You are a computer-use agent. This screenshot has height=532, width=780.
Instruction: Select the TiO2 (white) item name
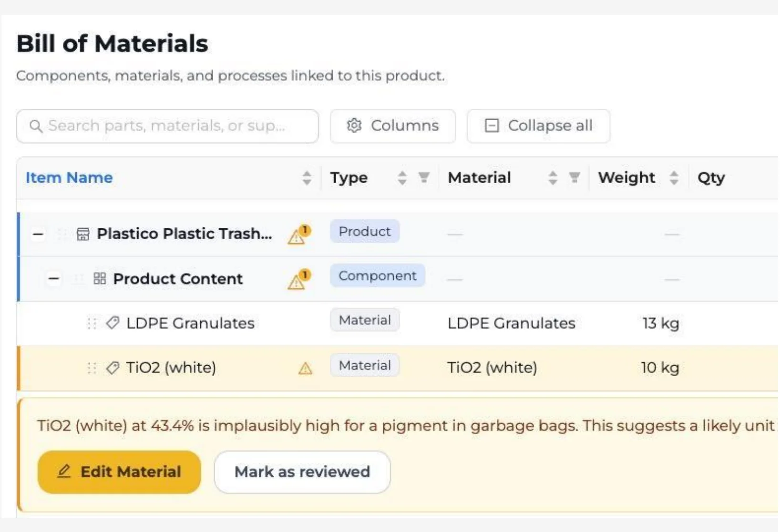pos(171,368)
